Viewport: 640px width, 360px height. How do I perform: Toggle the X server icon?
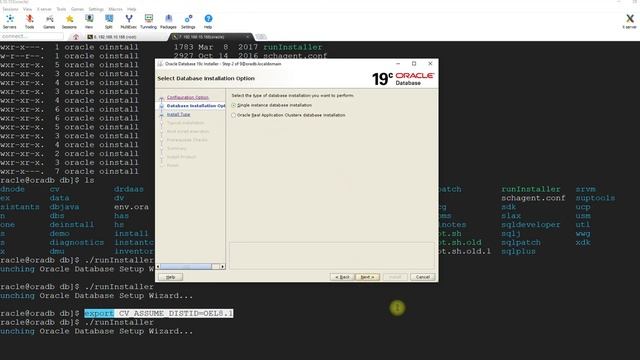629,21
